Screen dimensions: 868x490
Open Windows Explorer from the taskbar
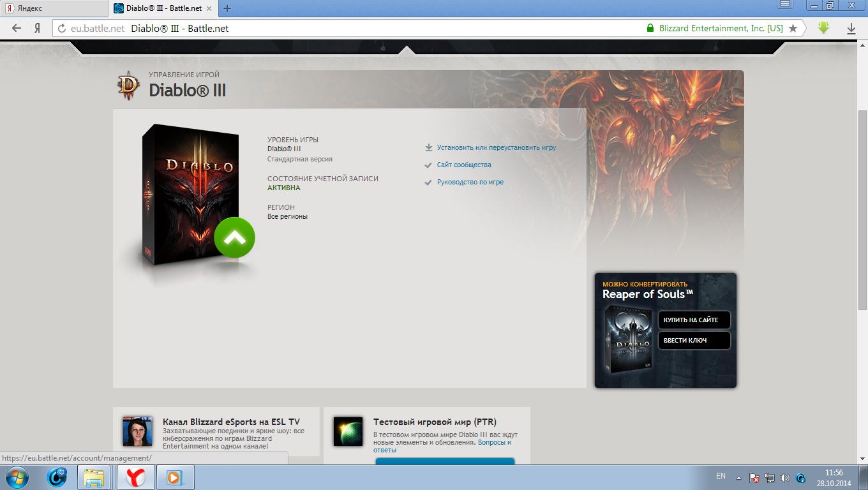click(94, 477)
